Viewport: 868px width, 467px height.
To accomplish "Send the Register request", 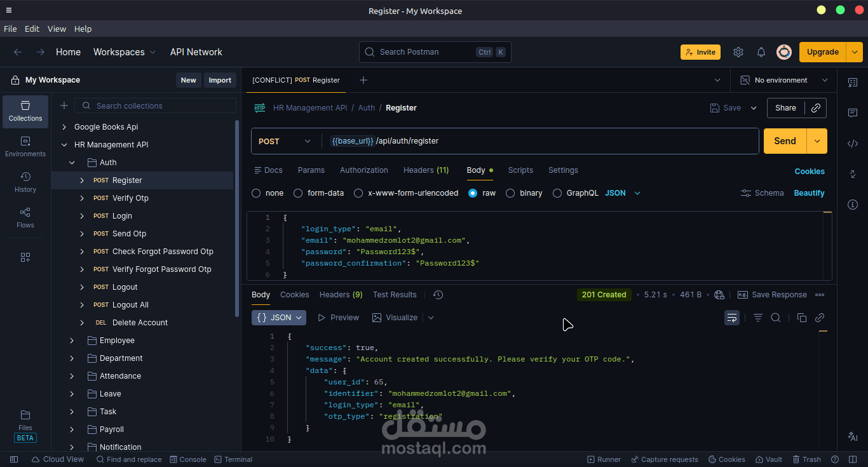I will (x=784, y=140).
